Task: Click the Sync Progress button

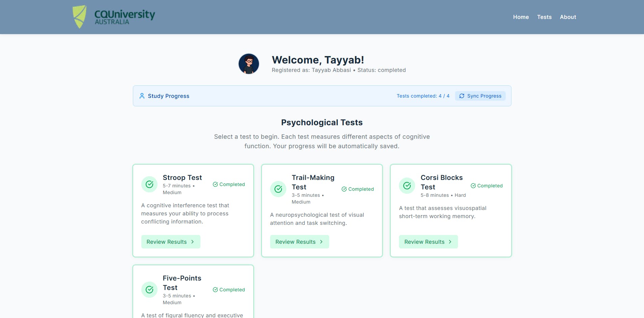Action: click(x=480, y=96)
